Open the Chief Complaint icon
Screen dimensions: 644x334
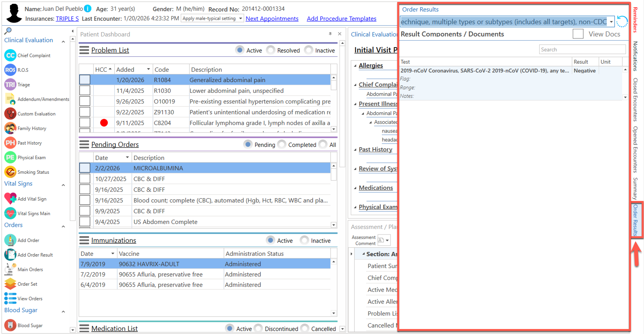[10, 55]
